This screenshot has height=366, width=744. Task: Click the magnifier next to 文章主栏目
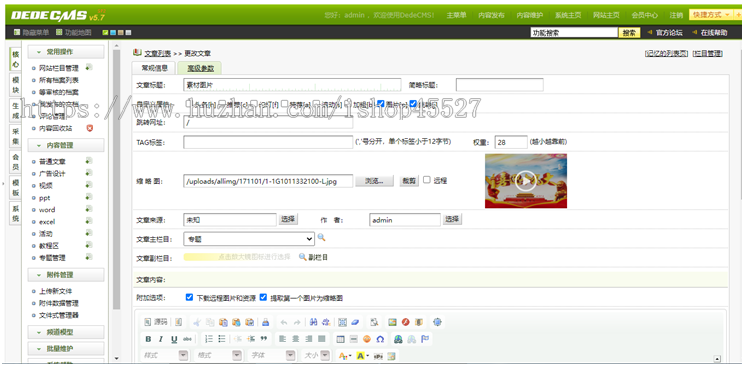pos(321,238)
